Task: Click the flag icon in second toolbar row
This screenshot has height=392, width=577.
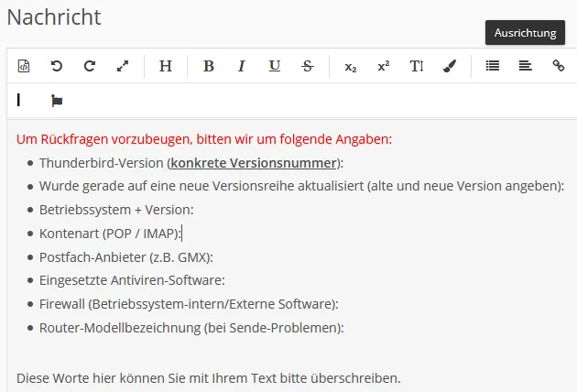Action: click(57, 101)
